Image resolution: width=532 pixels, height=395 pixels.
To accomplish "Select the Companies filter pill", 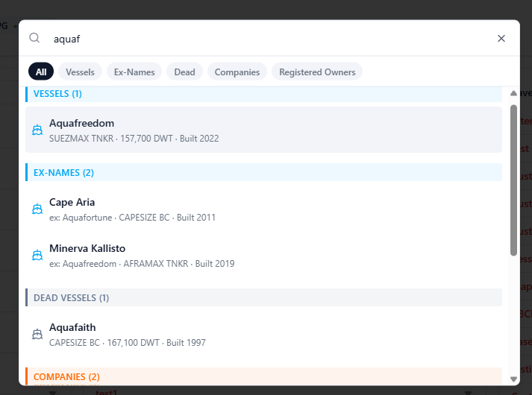I will [x=237, y=72].
